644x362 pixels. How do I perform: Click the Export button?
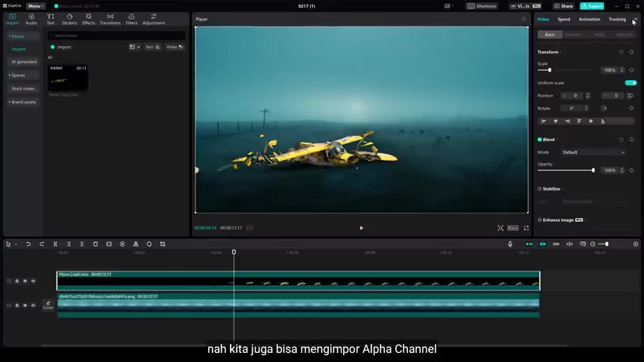[x=592, y=6]
